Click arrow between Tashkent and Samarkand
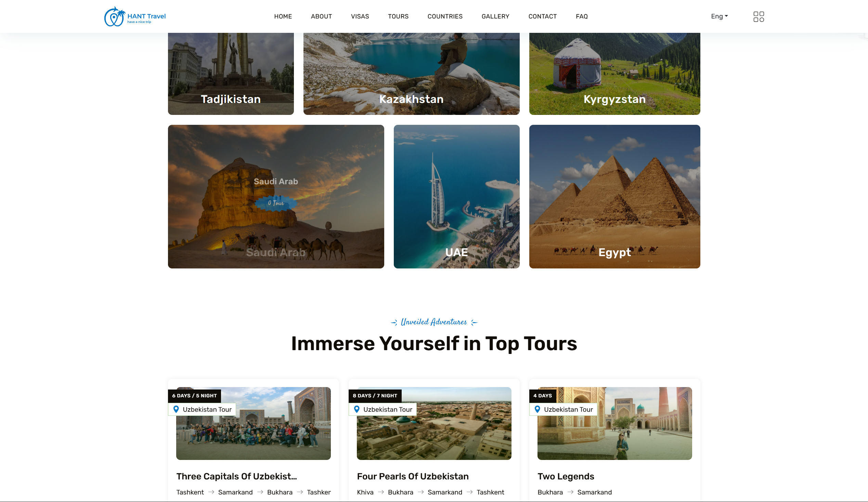 [211, 492]
